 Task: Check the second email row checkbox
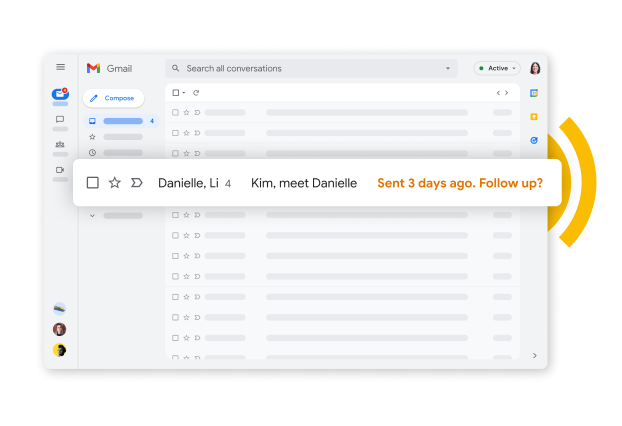[175, 133]
